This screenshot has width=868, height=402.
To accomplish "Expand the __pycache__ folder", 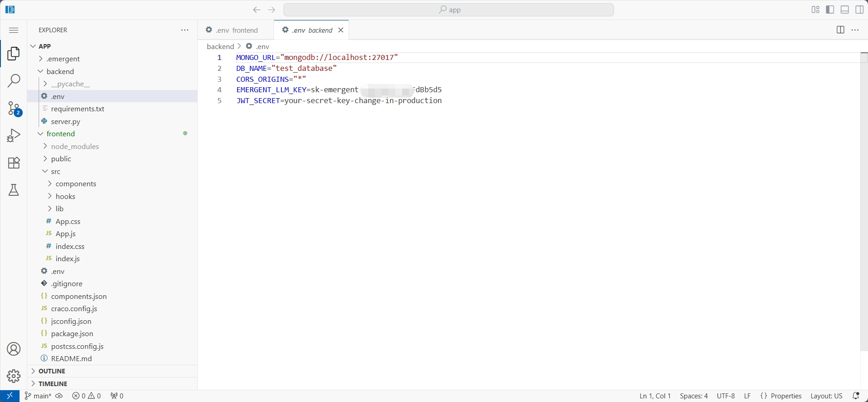I will coord(112,84).
